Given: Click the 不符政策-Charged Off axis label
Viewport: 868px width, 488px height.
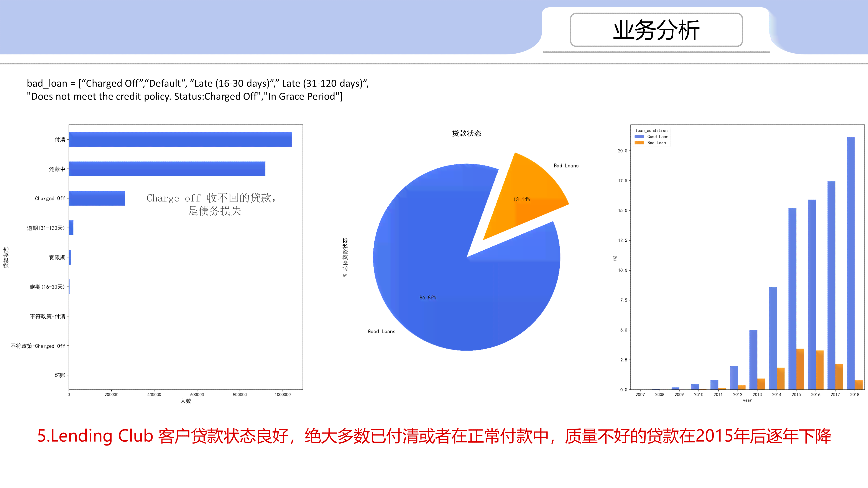Looking at the screenshot, I should pos(38,346).
